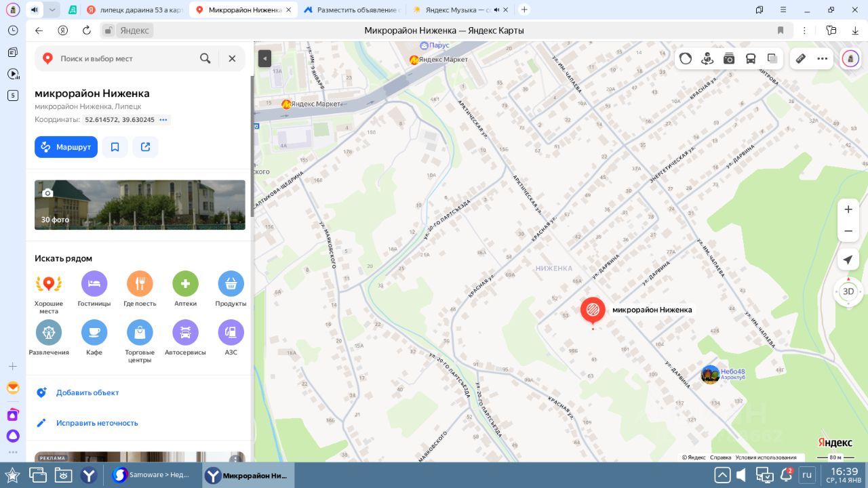Open the Небо48 Аэроклуб map marker
This screenshot has height=488, width=868.
[x=710, y=374]
